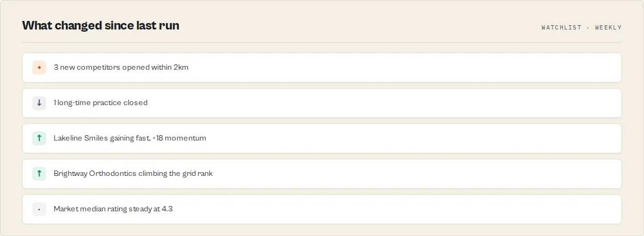Open the Market median rating steady entry
The height and width of the screenshot is (236, 644).
coord(322,209)
